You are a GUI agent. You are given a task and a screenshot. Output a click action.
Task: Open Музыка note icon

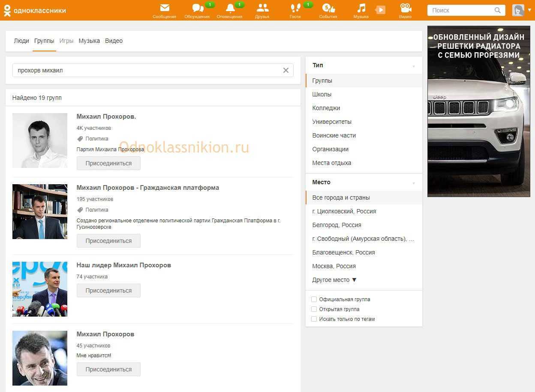(x=361, y=8)
